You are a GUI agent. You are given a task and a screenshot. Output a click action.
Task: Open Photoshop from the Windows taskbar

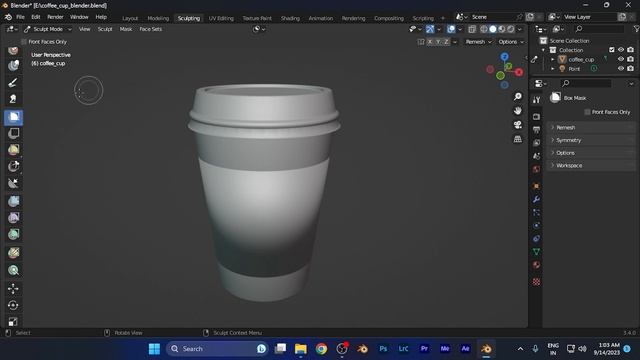[383, 349]
